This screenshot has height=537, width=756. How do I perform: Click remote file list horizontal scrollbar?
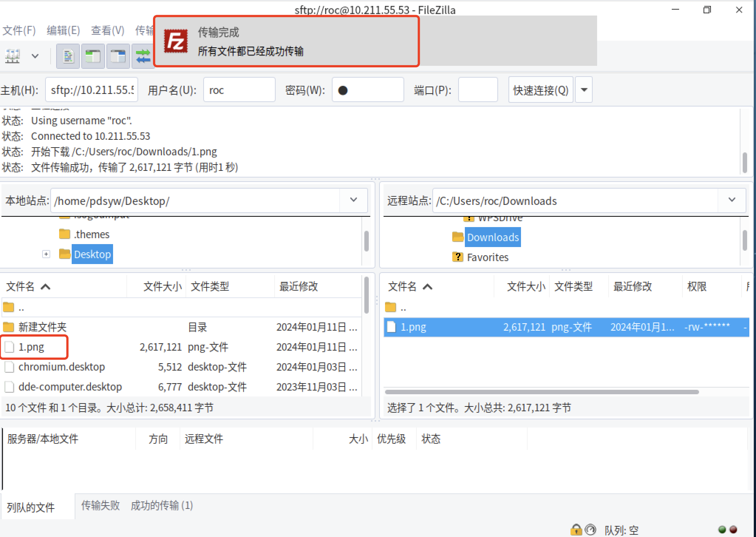click(542, 392)
